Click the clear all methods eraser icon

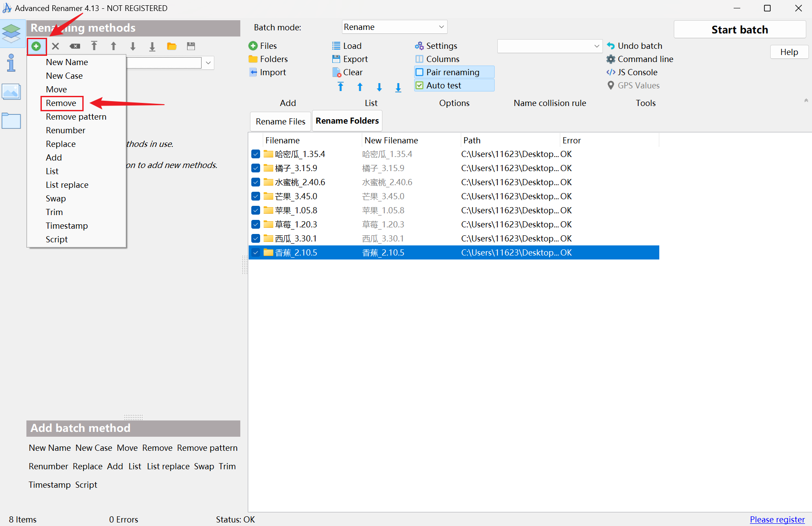pos(75,46)
